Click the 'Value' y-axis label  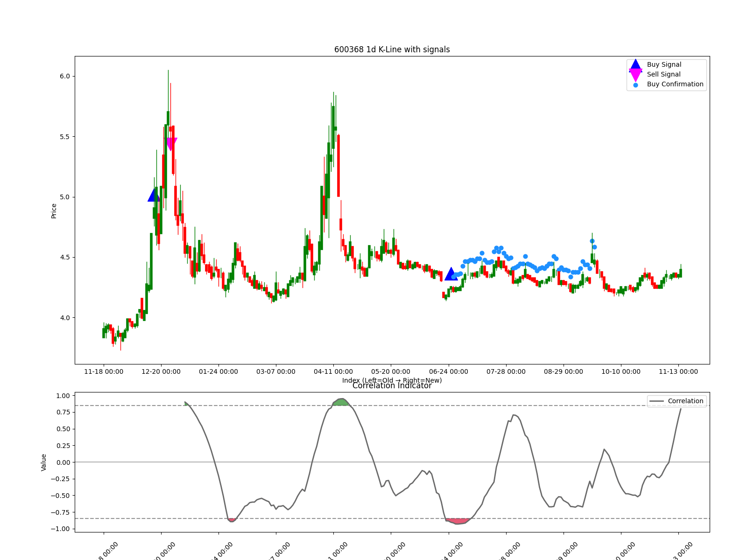click(x=44, y=462)
